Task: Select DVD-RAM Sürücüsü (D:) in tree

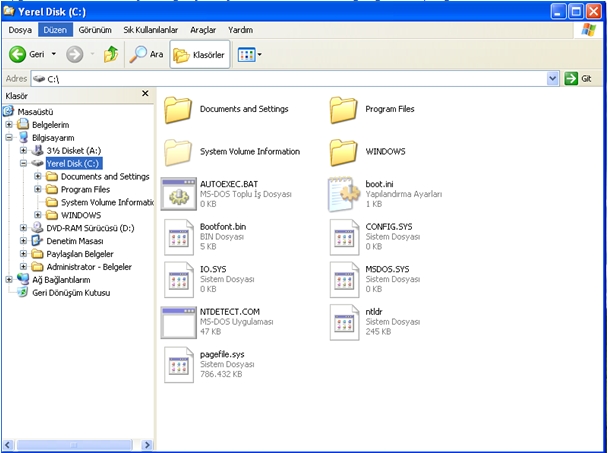Action: pos(90,228)
